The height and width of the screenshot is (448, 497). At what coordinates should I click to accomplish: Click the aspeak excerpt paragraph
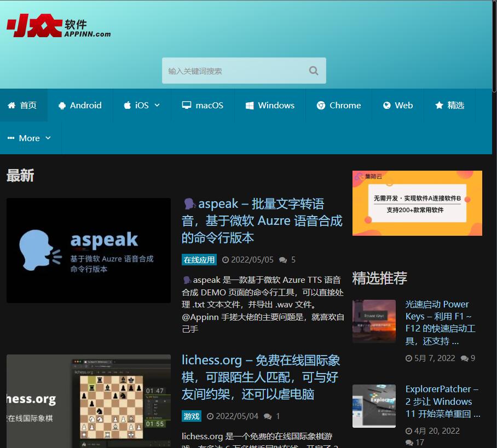click(x=263, y=305)
